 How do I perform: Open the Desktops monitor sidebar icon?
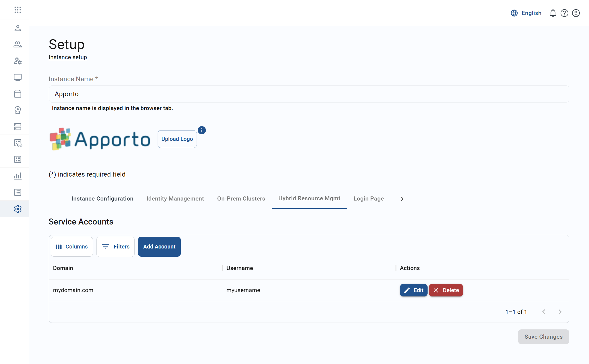(x=18, y=77)
